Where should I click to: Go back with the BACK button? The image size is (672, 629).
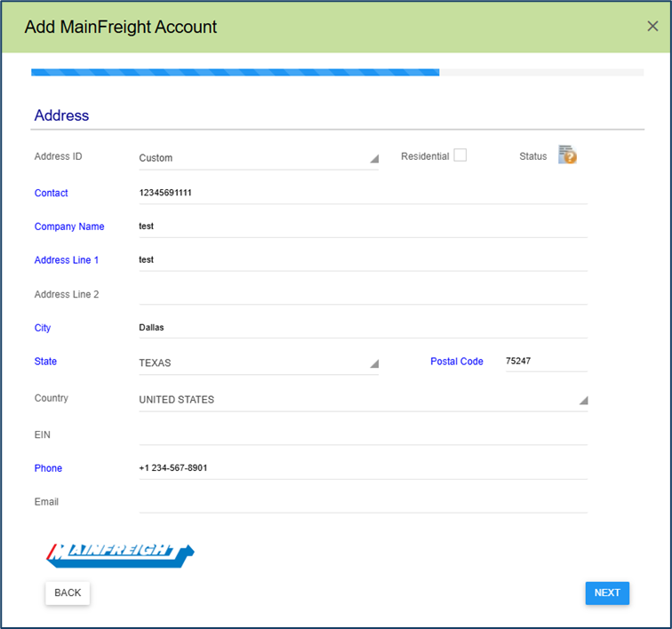click(68, 593)
